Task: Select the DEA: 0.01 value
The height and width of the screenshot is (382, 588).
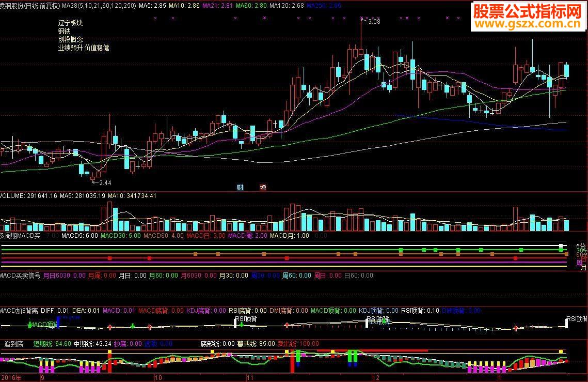Action: point(86,311)
